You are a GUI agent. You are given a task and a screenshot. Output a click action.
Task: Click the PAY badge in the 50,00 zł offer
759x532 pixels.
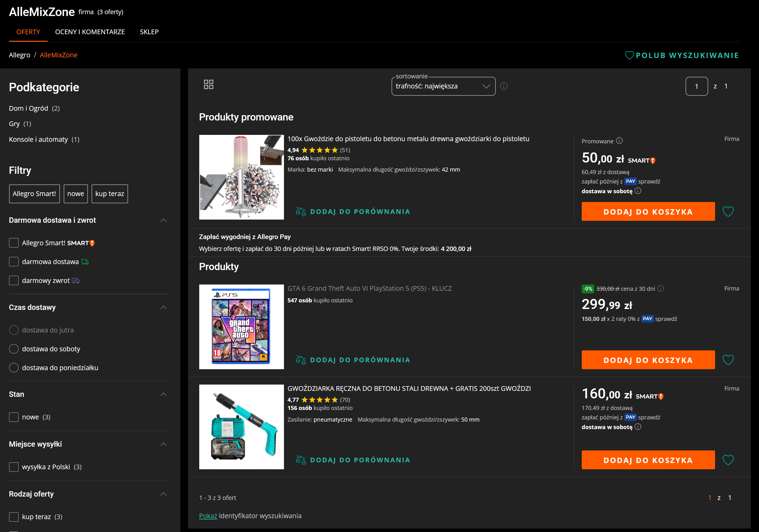pyautogui.click(x=630, y=181)
